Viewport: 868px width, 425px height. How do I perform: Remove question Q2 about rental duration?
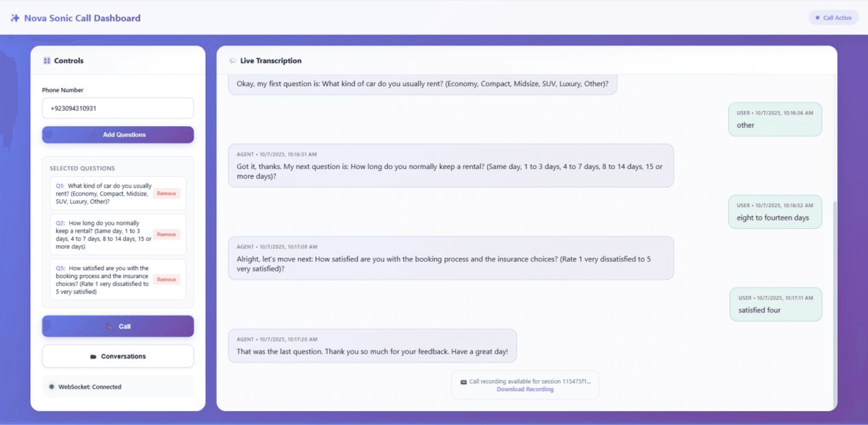click(x=166, y=235)
